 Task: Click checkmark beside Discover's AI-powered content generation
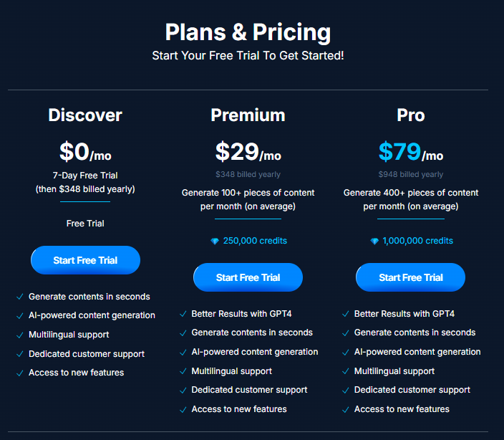pyautogui.click(x=19, y=316)
